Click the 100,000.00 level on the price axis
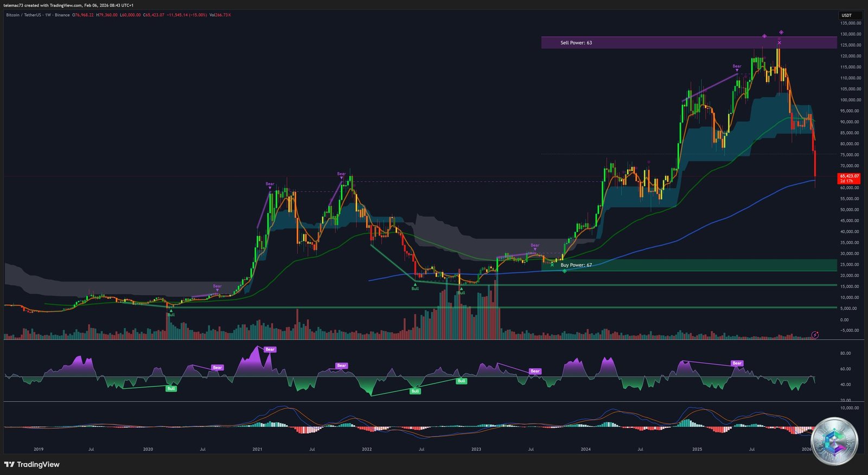Image resolution: width=868 pixels, height=475 pixels. pos(850,100)
